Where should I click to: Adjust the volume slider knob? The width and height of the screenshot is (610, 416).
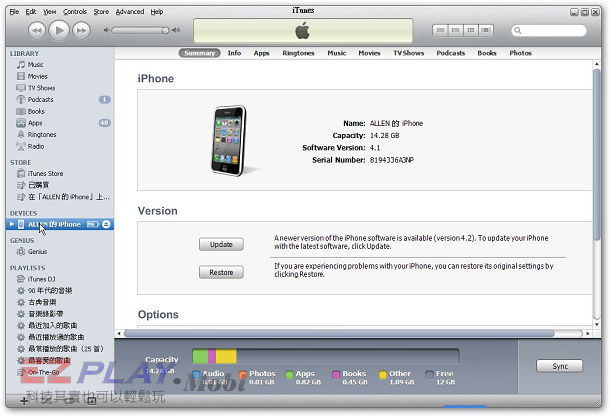coord(165,30)
